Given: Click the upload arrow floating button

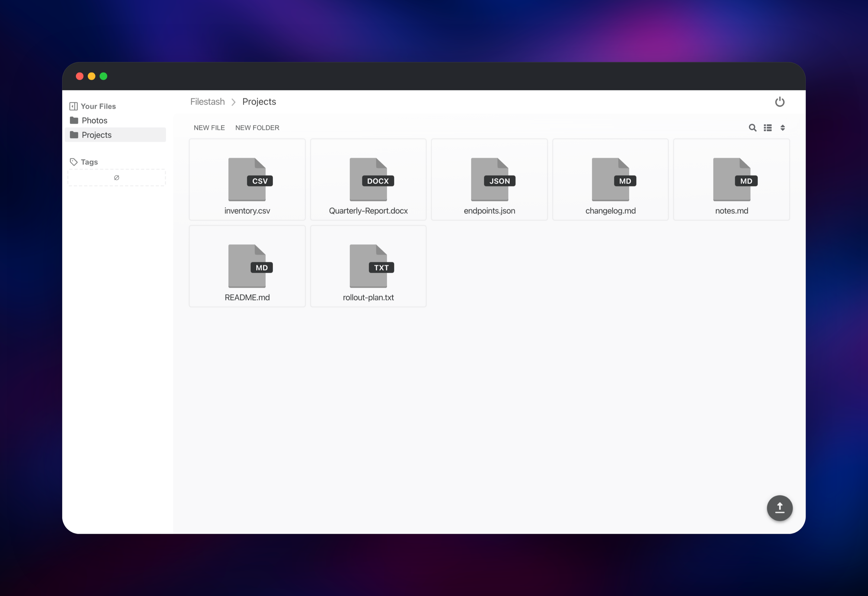Looking at the screenshot, I should point(780,508).
